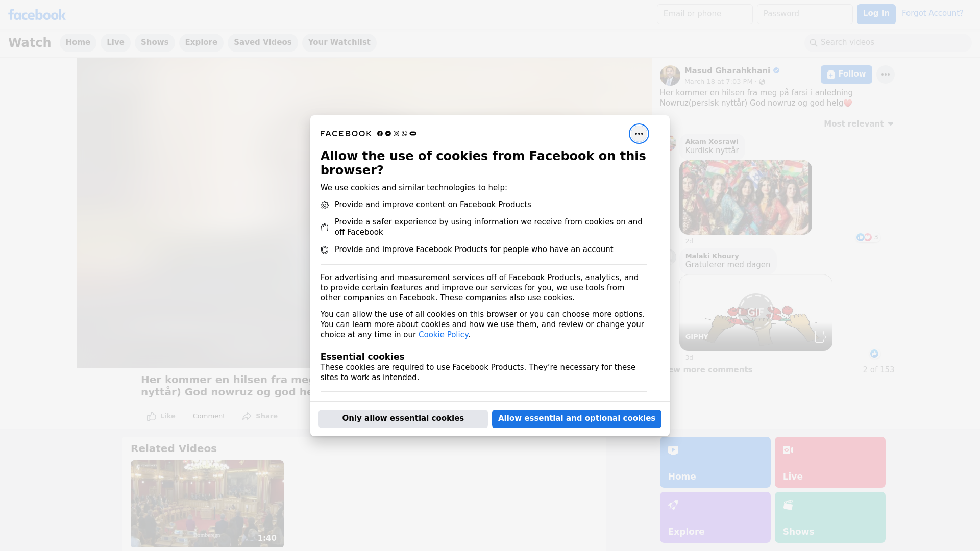Click the Watch heading

pyautogui.click(x=30, y=43)
